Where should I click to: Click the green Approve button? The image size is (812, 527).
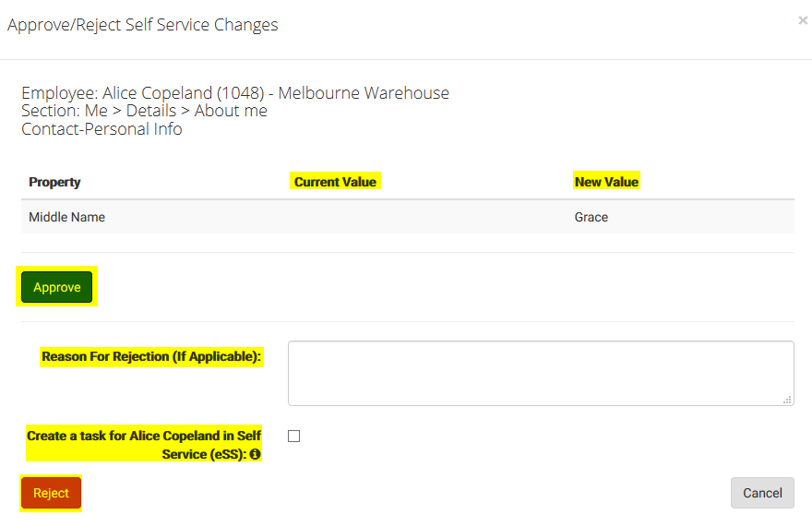tap(57, 287)
